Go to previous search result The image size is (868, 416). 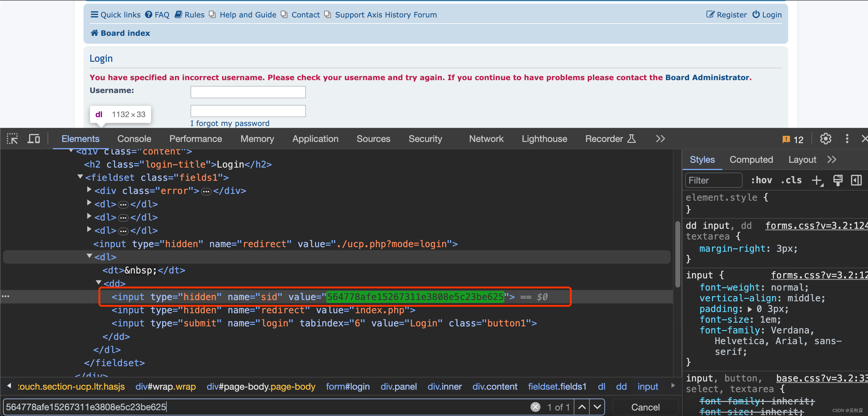(582, 407)
